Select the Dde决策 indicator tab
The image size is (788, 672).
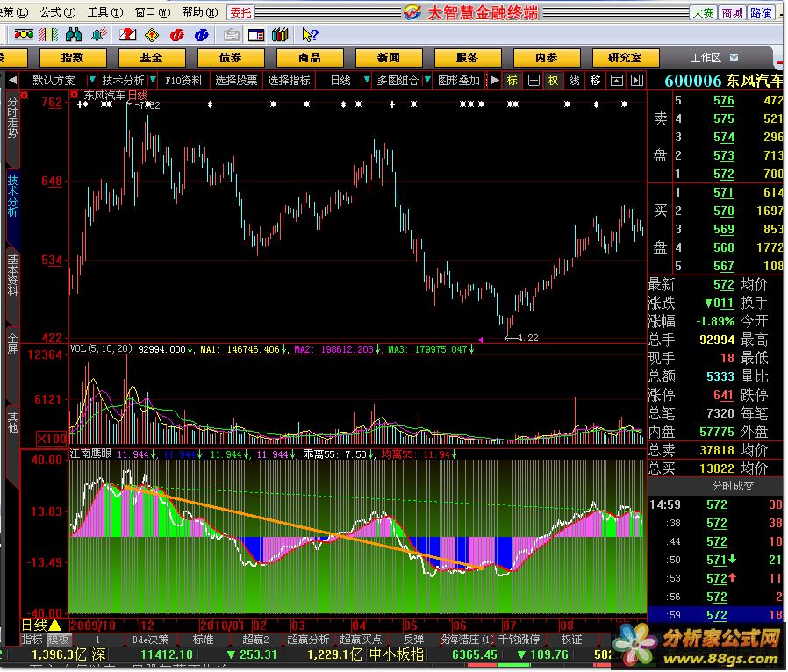pyautogui.click(x=150, y=640)
